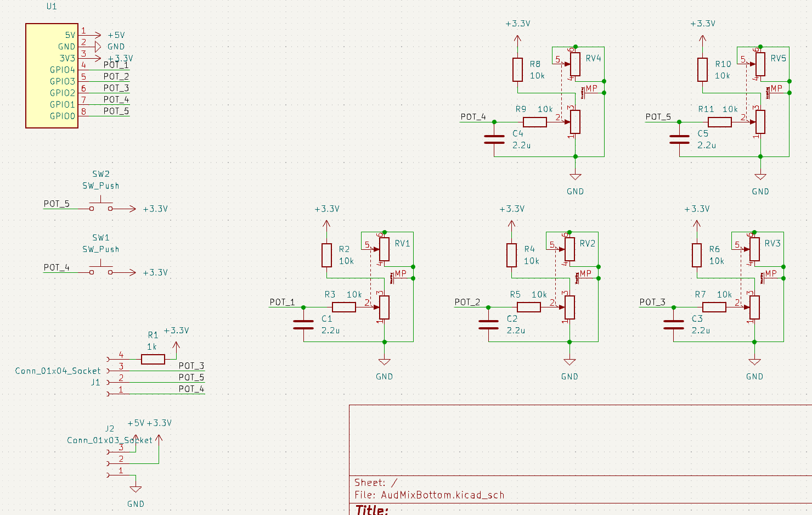
Task: Click the GND power symbol under RV1 circuit
Action: pyautogui.click(x=385, y=362)
